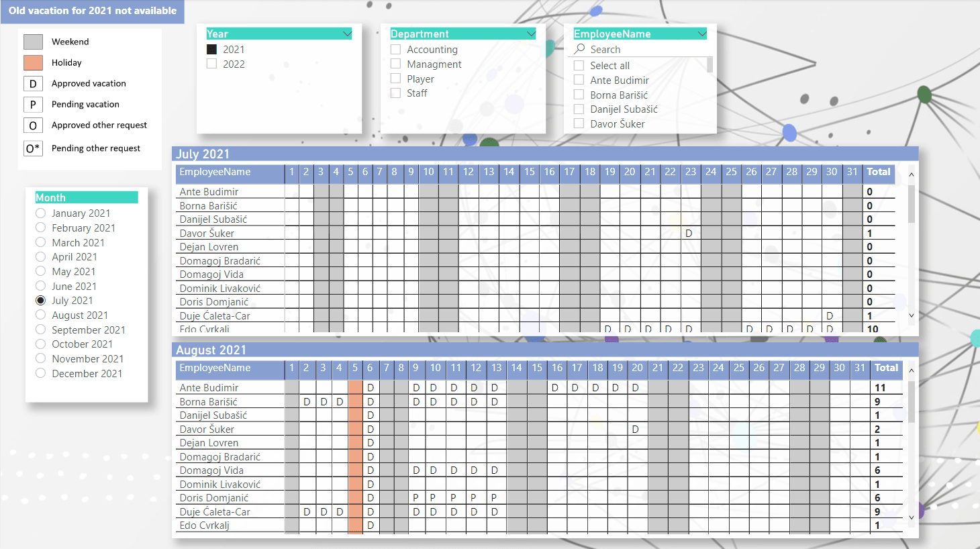Click scrollbar of EmployeeName slicer list
The height and width of the screenshot is (549, 980).
click(709, 64)
